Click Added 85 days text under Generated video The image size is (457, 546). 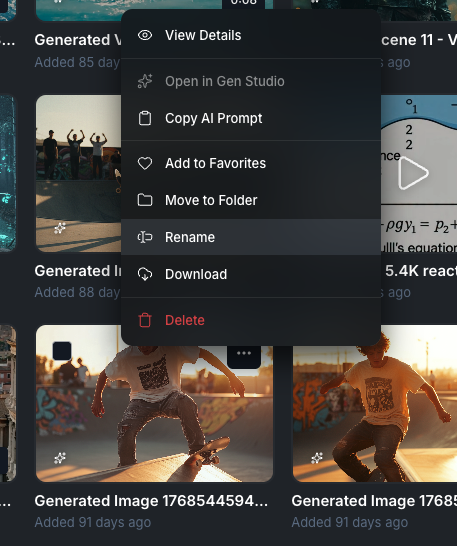pyautogui.click(x=77, y=62)
